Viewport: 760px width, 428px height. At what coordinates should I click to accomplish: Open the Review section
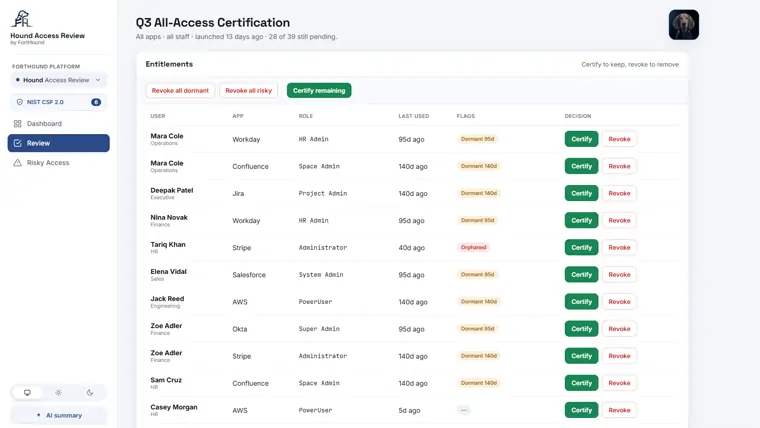[x=59, y=143]
